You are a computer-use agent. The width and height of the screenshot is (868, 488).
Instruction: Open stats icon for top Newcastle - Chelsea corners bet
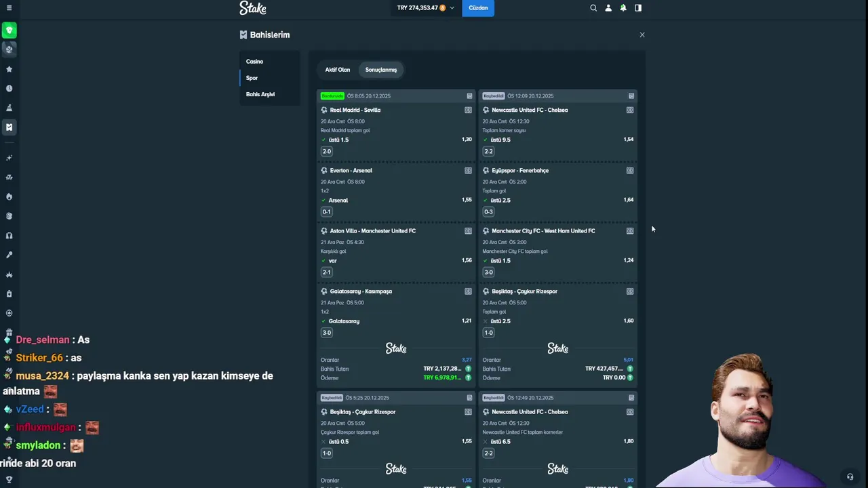[x=630, y=110]
